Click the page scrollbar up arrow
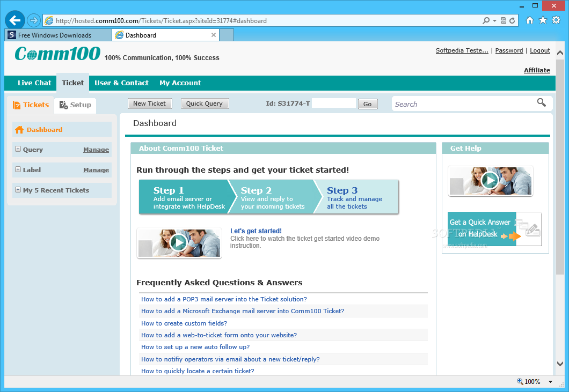The width and height of the screenshot is (569, 392). pyautogui.click(x=560, y=53)
